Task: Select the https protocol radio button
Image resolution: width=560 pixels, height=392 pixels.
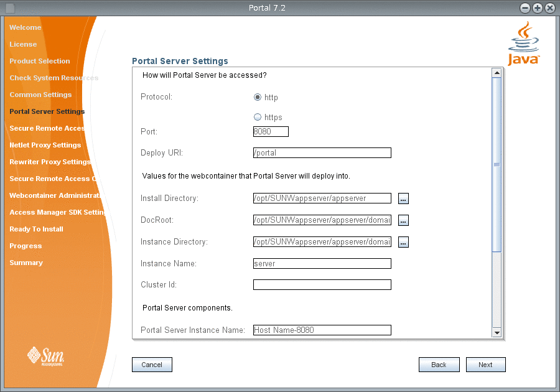Action: (x=258, y=117)
